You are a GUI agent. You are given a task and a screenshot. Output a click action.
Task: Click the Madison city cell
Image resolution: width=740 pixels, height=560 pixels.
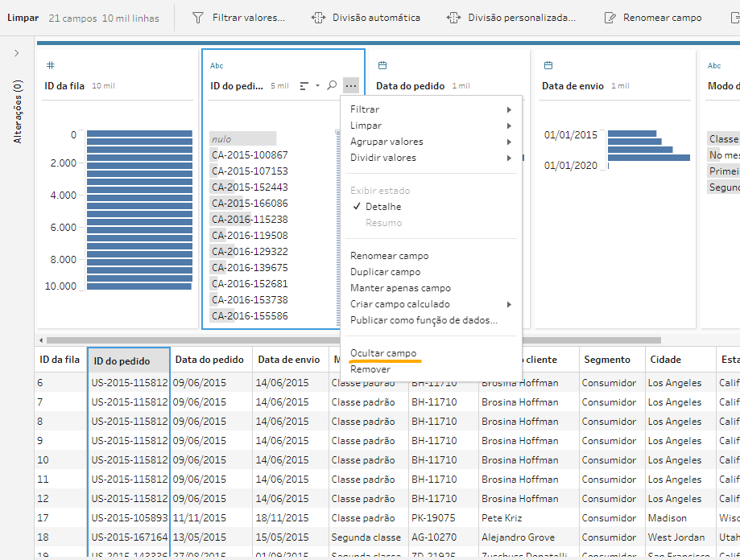click(x=680, y=518)
